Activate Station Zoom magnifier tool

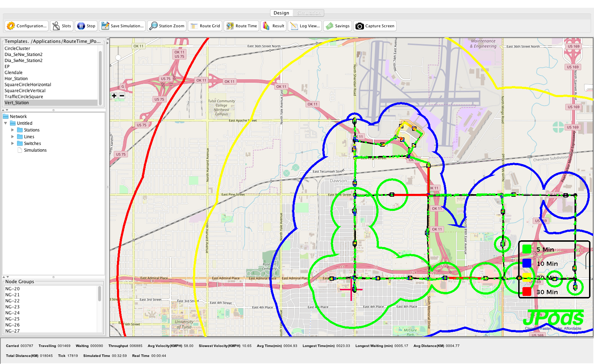pyautogui.click(x=167, y=26)
